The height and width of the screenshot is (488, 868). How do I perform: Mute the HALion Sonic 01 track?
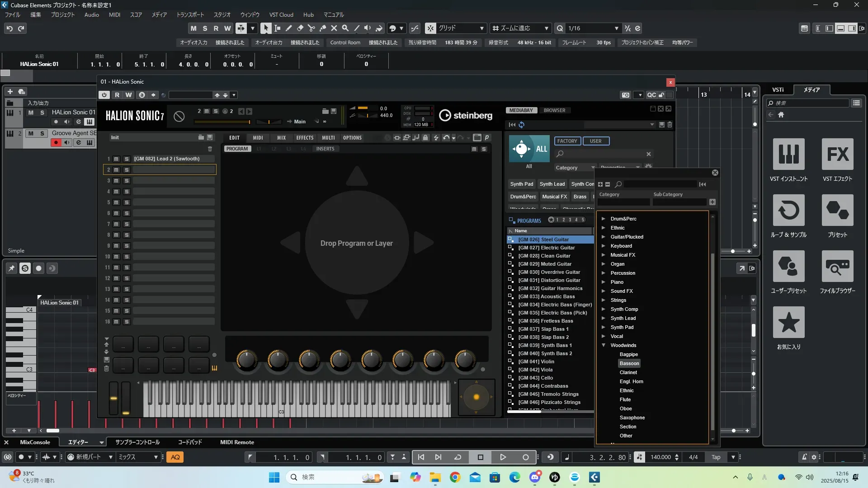[x=31, y=113]
